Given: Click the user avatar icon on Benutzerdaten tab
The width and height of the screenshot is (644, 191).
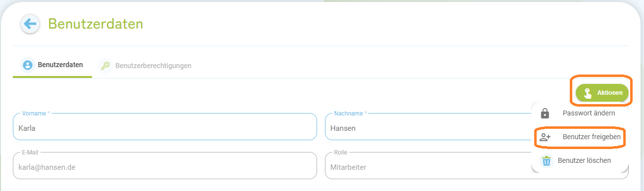Looking at the screenshot, I should coord(28,65).
